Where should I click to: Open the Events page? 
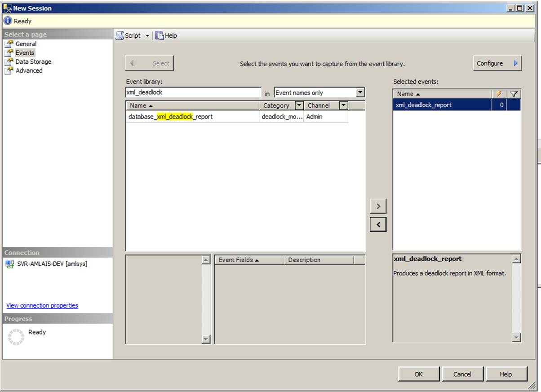(25, 53)
